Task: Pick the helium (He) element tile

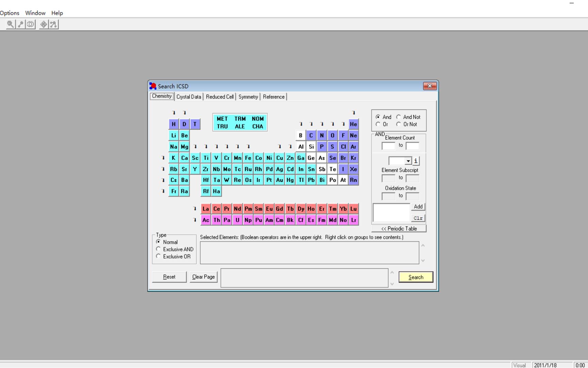Action: [354, 124]
